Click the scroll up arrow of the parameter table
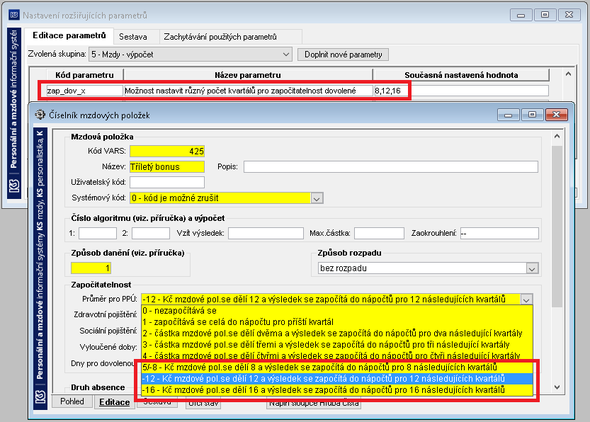 (568, 74)
